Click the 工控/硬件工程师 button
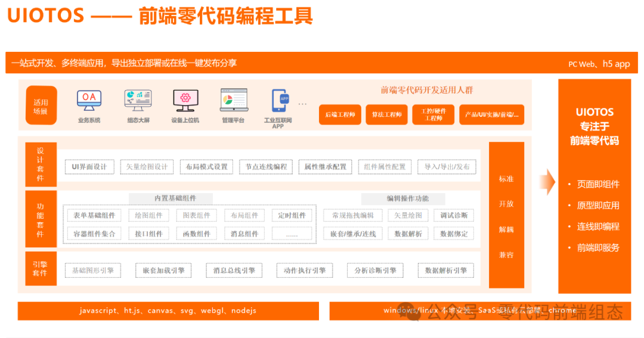Screen dimensions: 644x338 434,114
